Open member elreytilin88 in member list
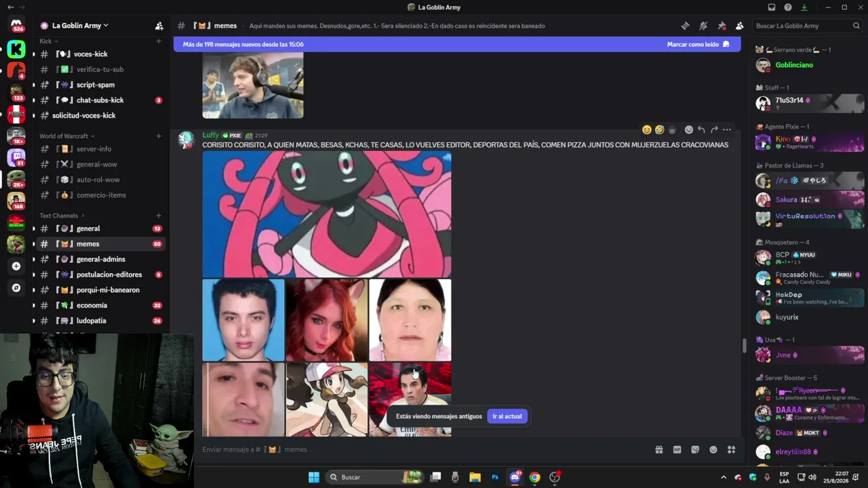868x488 pixels. [810, 452]
